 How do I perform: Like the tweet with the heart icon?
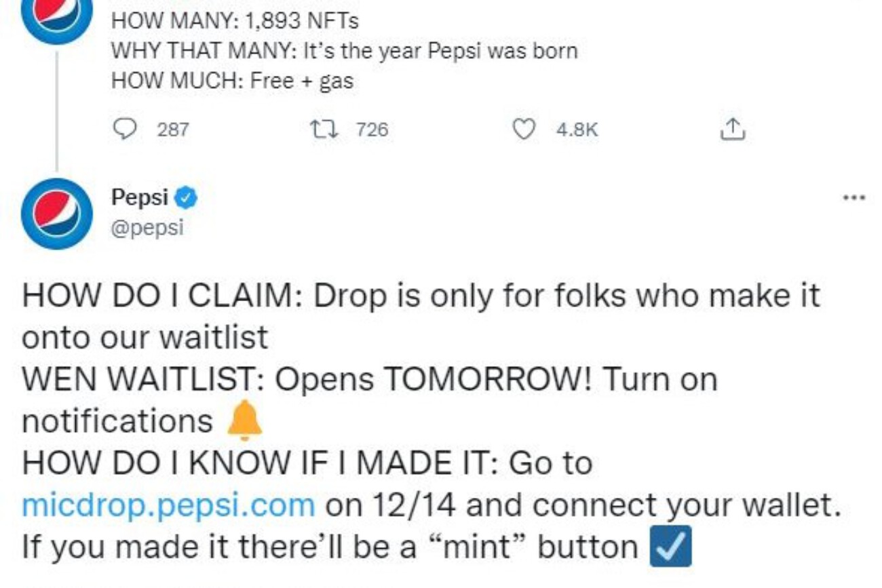coord(523,129)
